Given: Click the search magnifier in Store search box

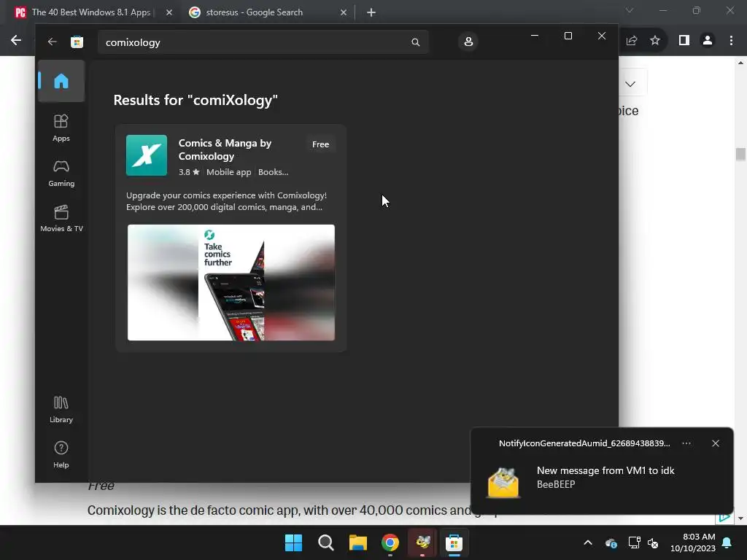Looking at the screenshot, I should tap(415, 42).
